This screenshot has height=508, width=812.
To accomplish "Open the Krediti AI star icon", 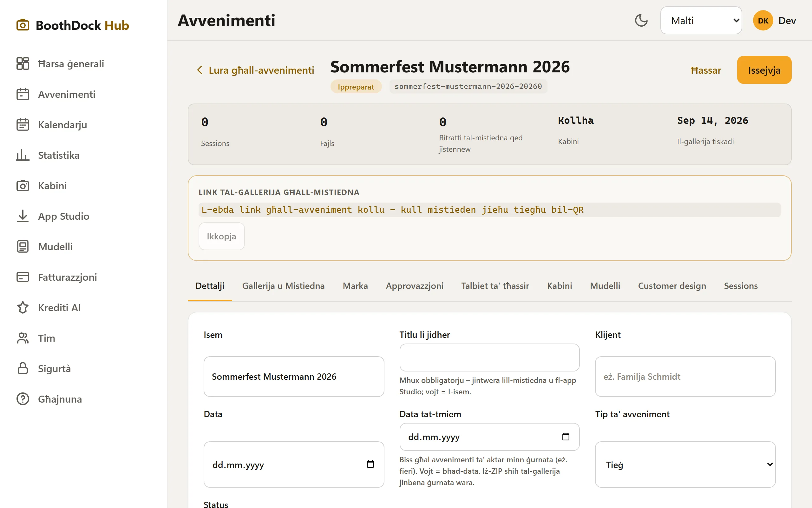I will tap(23, 307).
